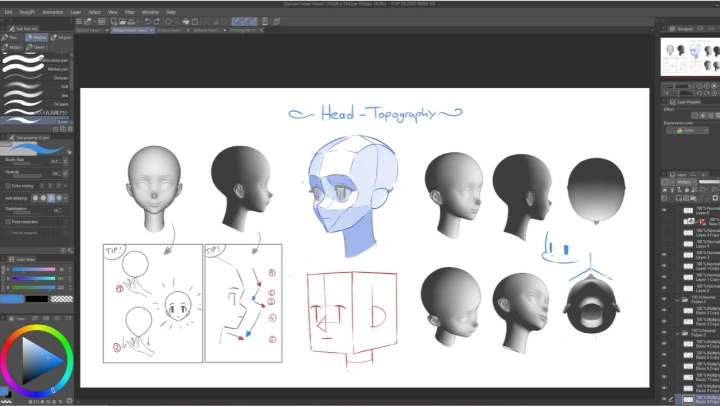Open the Help menu
Image resolution: width=720 pixels, height=406 pixels.
pyautogui.click(x=171, y=12)
